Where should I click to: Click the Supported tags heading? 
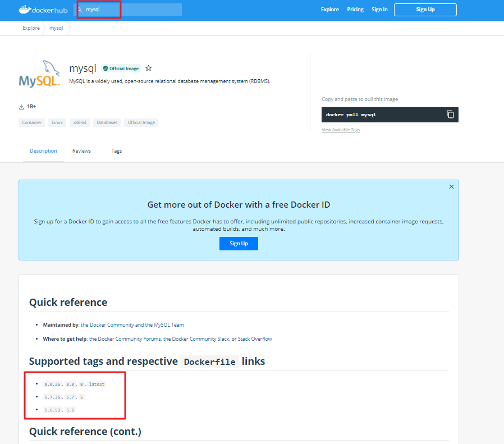pos(147,361)
